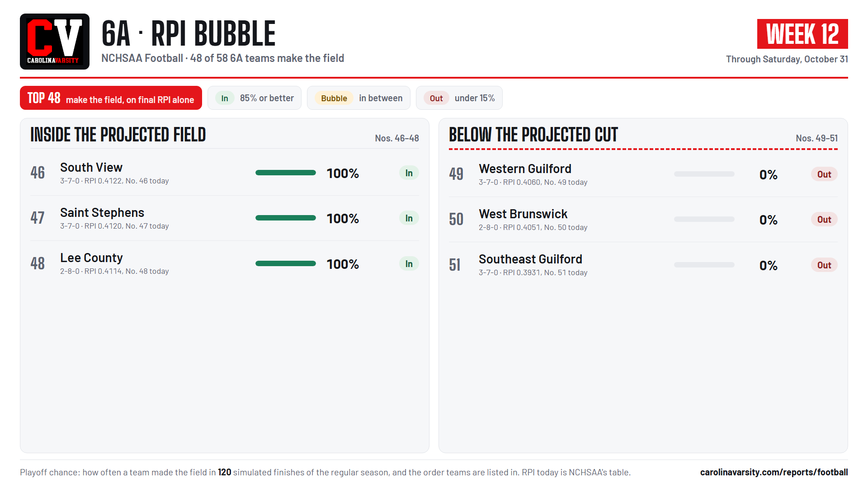The height and width of the screenshot is (488, 868).
Task: Click South View's In status badge
Action: [409, 173]
